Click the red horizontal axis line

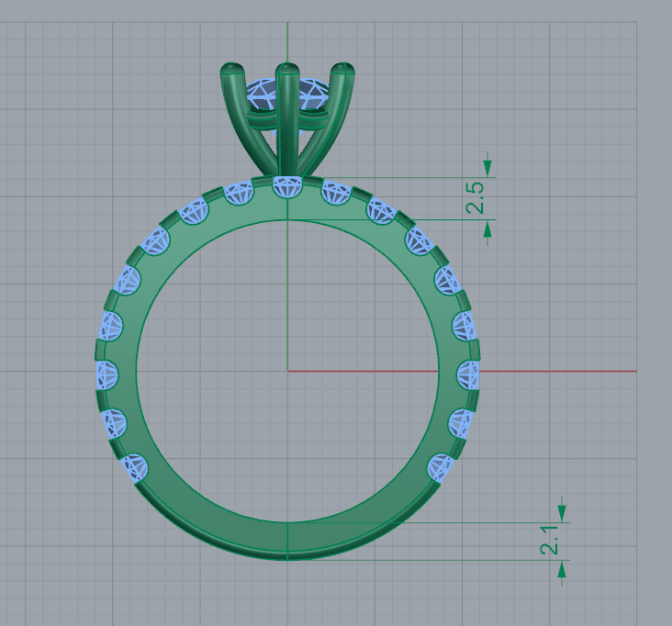click(462, 371)
